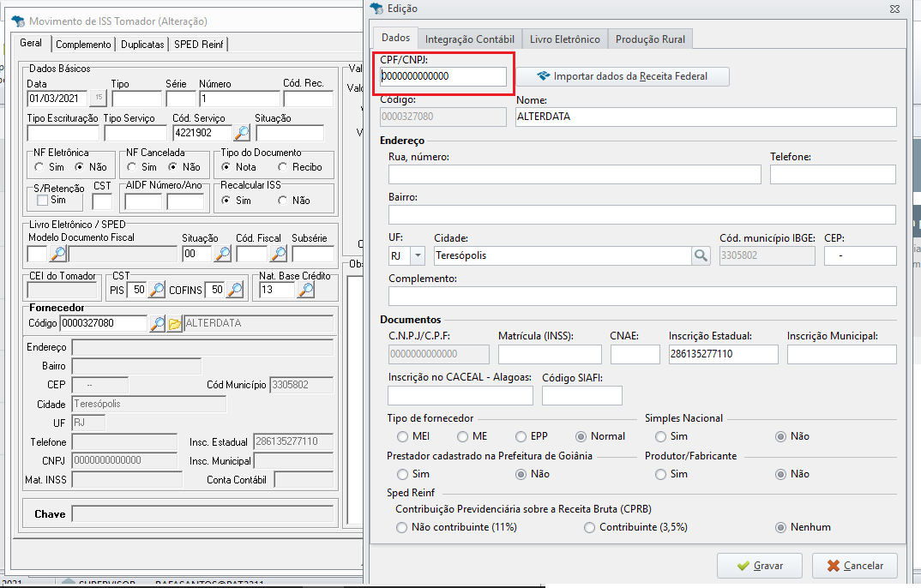The image size is (921, 588).
Task: Open Fornecedor folder icon
Action: tap(175, 323)
